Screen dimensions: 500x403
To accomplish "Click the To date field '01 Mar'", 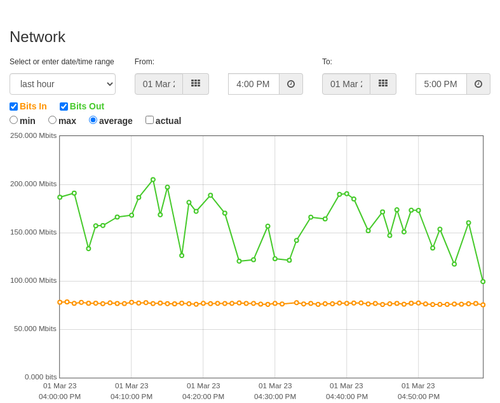I will coord(346,84).
